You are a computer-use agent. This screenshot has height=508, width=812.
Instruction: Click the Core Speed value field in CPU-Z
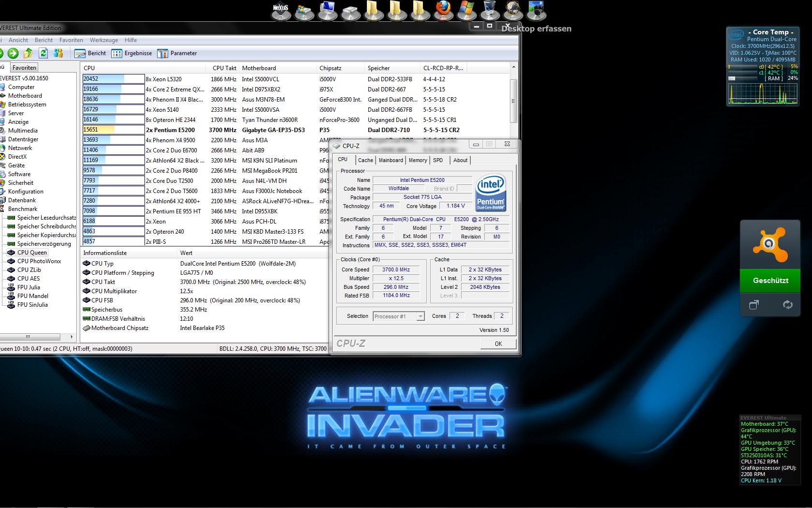pos(396,270)
